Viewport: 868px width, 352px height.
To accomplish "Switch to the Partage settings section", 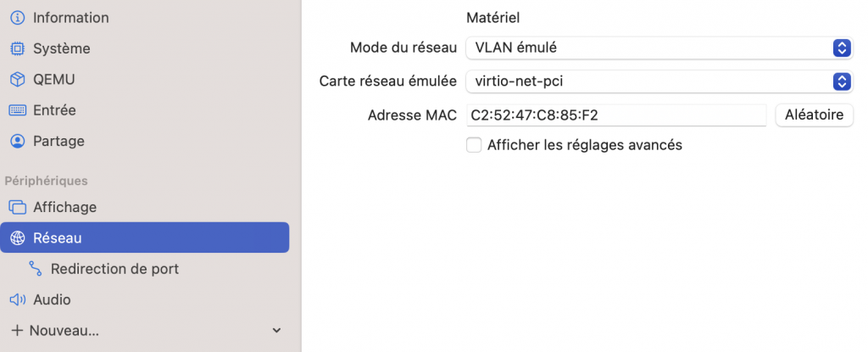I will point(58,141).
